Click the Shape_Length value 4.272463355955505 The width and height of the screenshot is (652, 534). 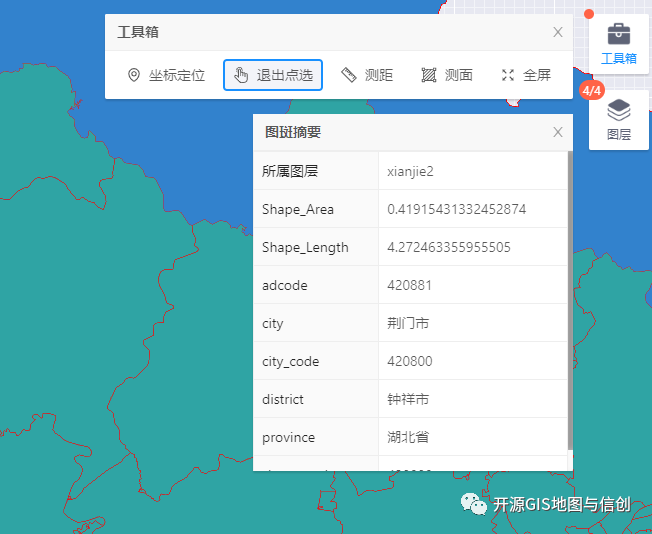click(449, 247)
